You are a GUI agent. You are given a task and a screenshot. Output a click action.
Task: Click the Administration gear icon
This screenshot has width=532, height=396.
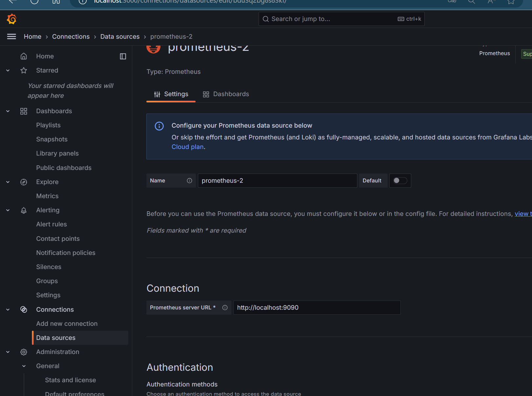(24, 352)
